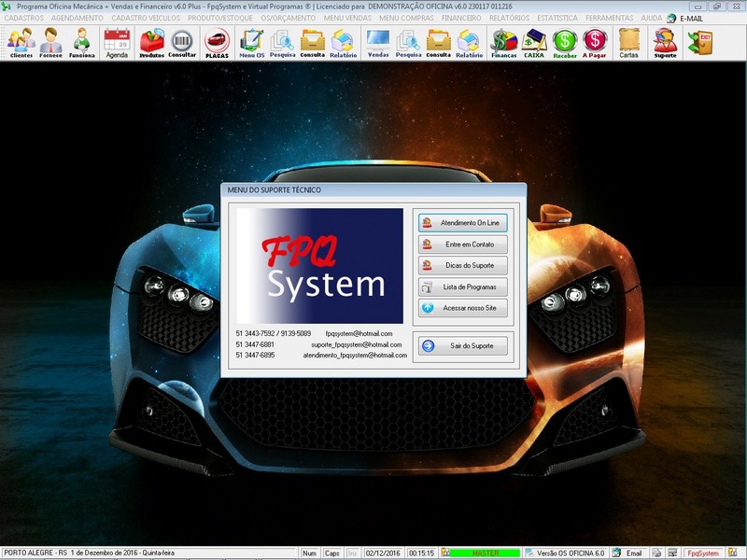Open the FERRAMENTAS menu
The width and height of the screenshot is (747, 560).
(610, 18)
